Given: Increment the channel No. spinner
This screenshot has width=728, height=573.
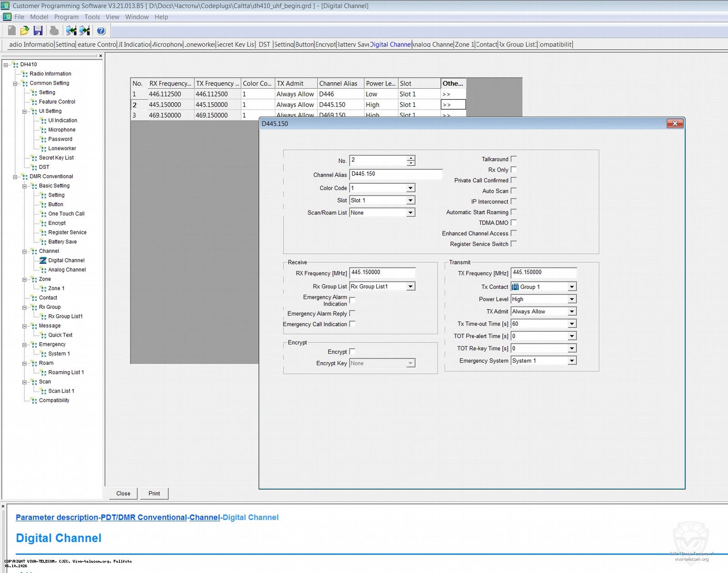Looking at the screenshot, I should pos(411,158).
